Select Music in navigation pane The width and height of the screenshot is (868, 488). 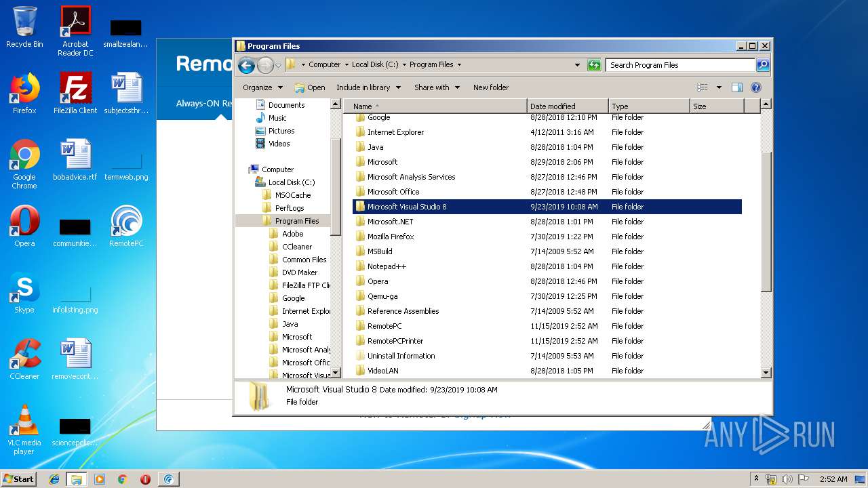pos(271,118)
